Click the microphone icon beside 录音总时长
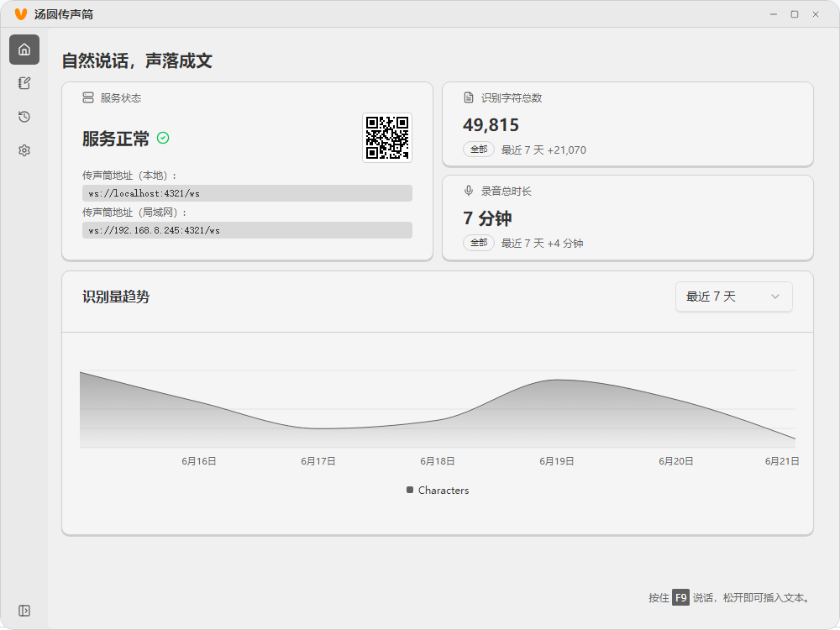 [469, 191]
